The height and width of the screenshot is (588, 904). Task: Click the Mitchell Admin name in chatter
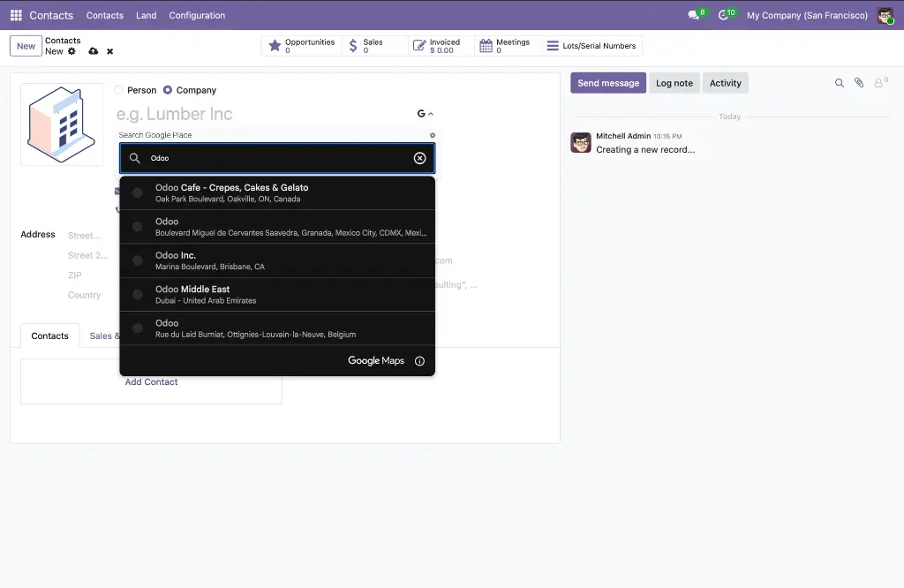point(623,136)
